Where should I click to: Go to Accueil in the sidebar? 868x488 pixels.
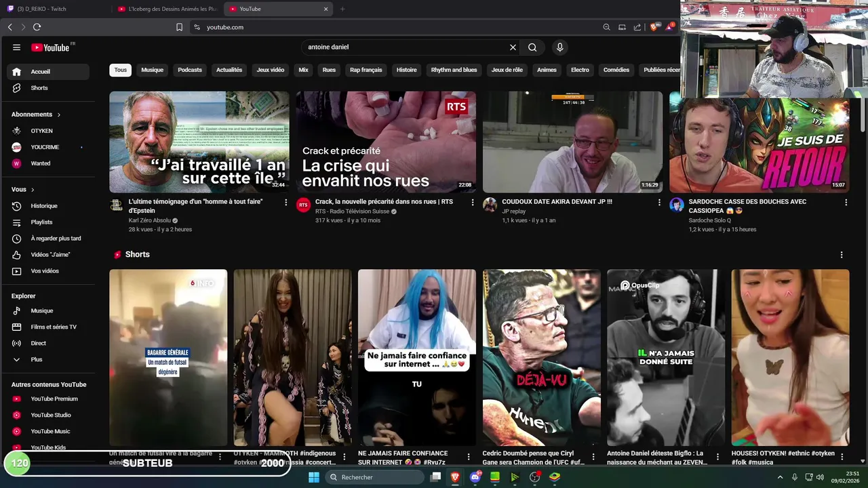[48, 72]
